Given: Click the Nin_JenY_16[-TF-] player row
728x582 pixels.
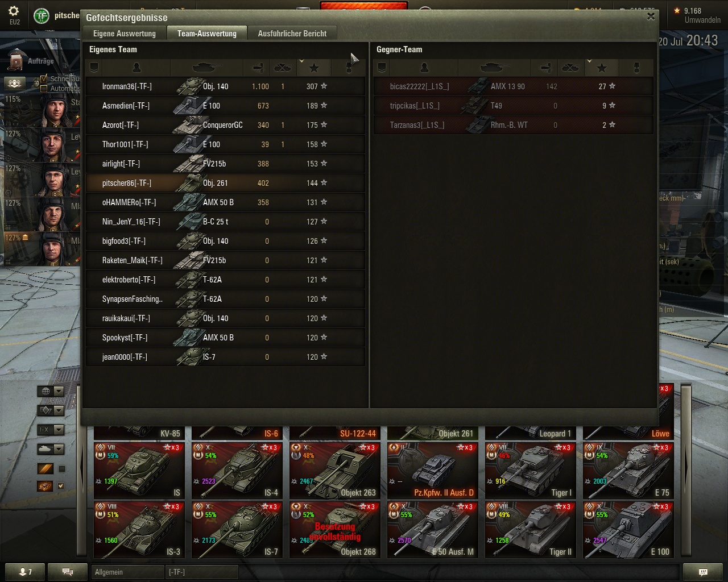Looking at the screenshot, I should pyautogui.click(x=225, y=222).
